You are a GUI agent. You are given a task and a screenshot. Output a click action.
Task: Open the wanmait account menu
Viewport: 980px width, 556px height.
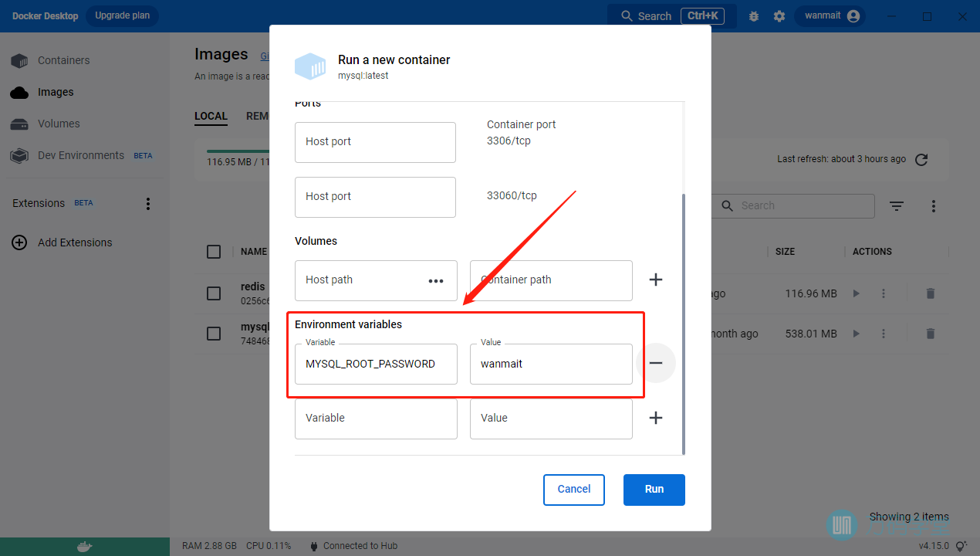click(831, 16)
